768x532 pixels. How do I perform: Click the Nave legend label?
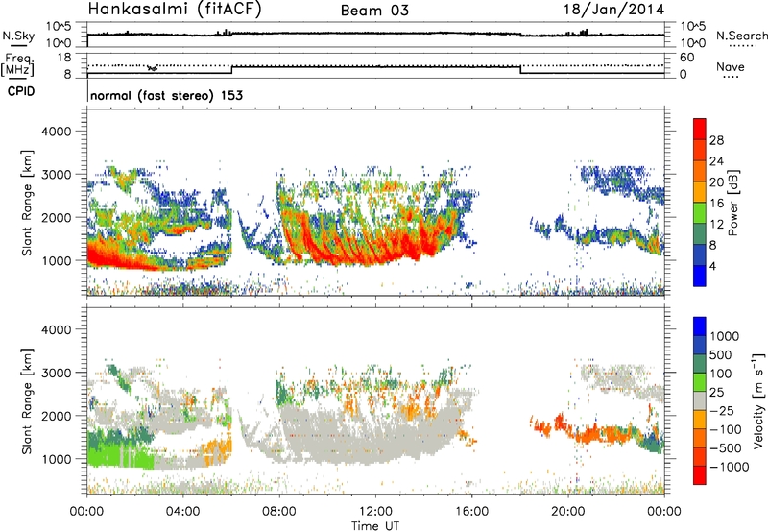(x=731, y=66)
